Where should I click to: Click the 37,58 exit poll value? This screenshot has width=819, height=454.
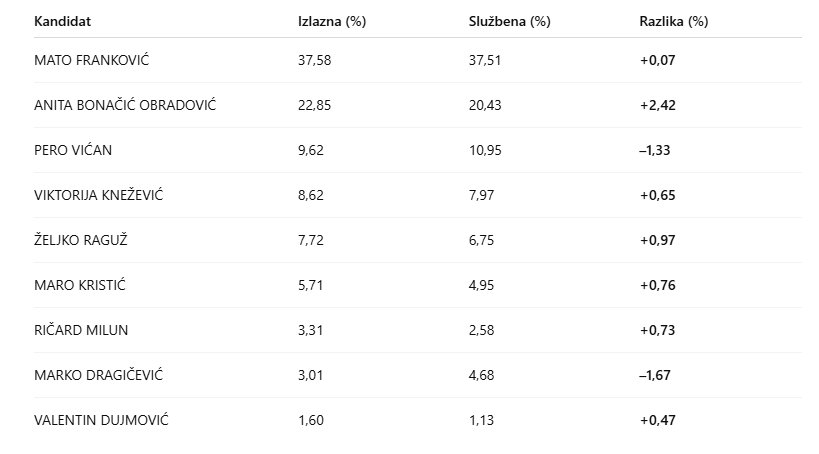(314, 60)
